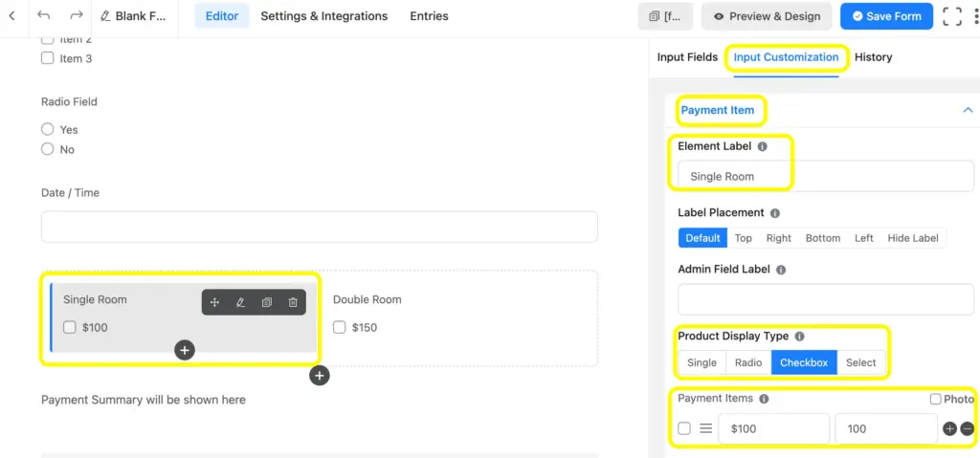Edit the payment item price value 100
The height and width of the screenshot is (458, 980).
[885, 428]
